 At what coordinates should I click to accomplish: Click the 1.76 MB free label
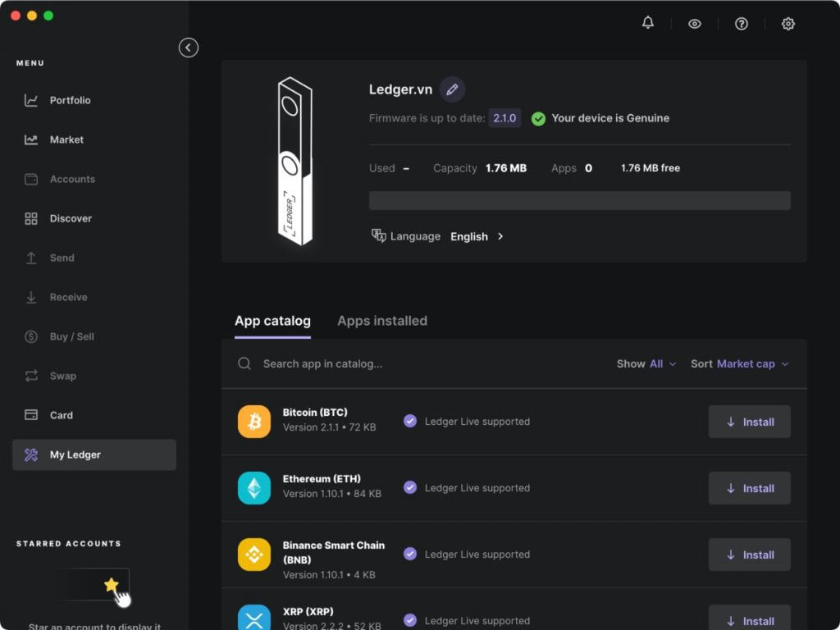click(x=651, y=168)
